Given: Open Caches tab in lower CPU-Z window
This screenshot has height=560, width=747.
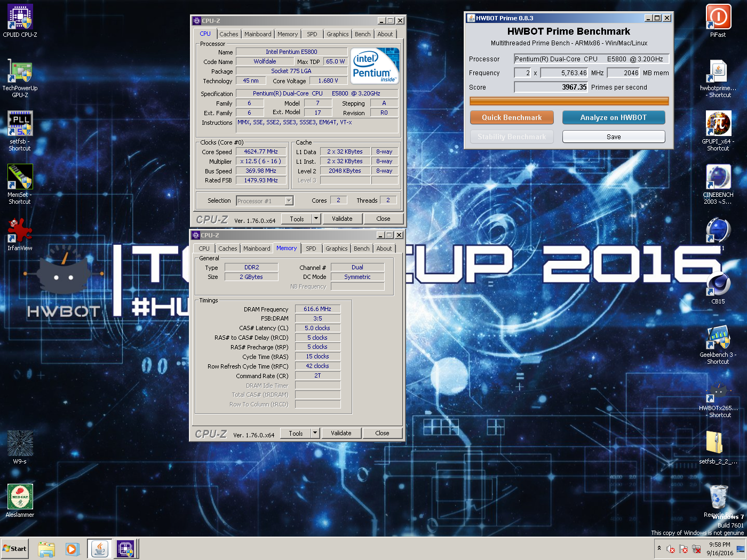Looking at the screenshot, I should pyautogui.click(x=228, y=249).
